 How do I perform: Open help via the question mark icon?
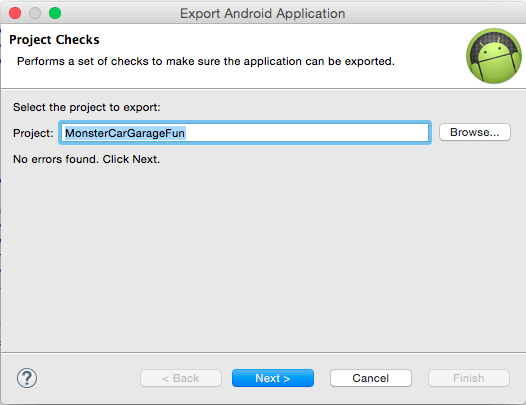(27, 378)
